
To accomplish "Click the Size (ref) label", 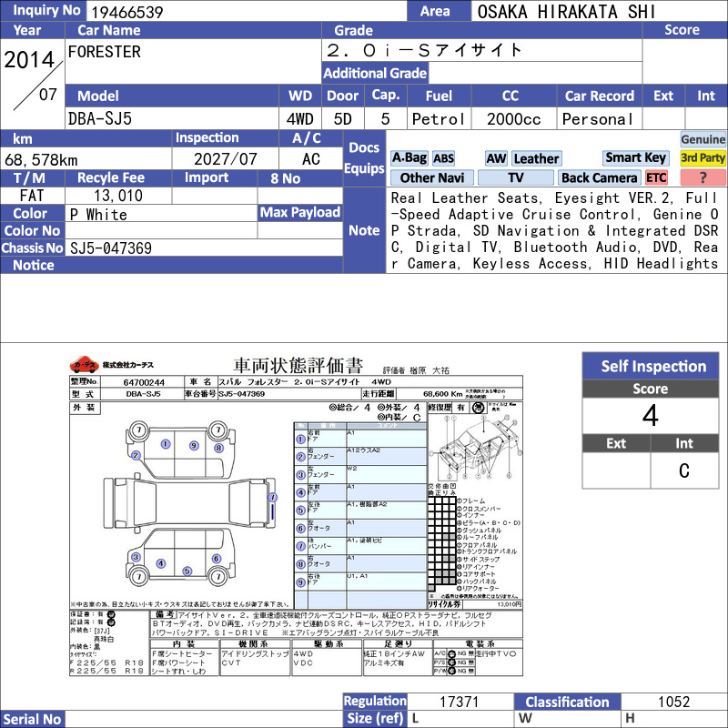I will point(375,718).
